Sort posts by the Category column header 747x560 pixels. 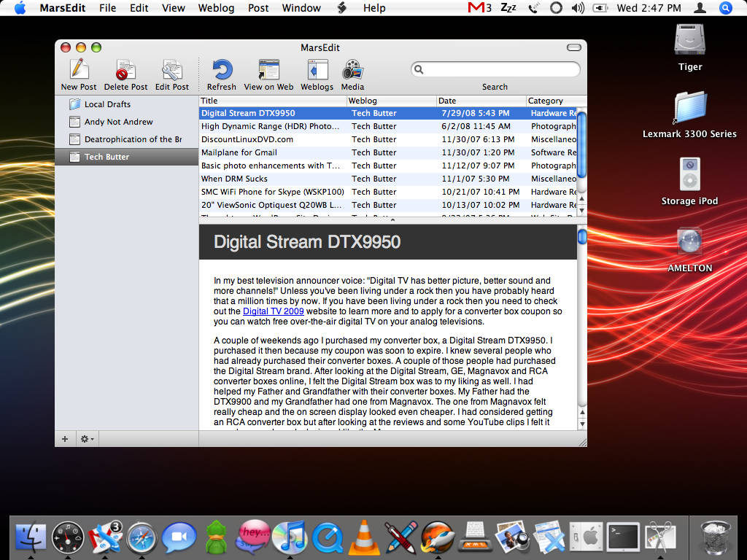coord(557,101)
